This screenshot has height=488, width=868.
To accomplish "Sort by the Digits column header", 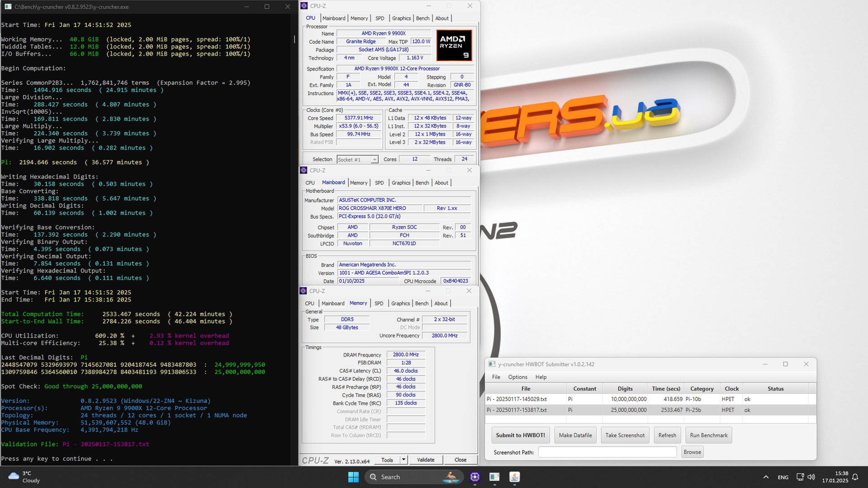I will (625, 389).
